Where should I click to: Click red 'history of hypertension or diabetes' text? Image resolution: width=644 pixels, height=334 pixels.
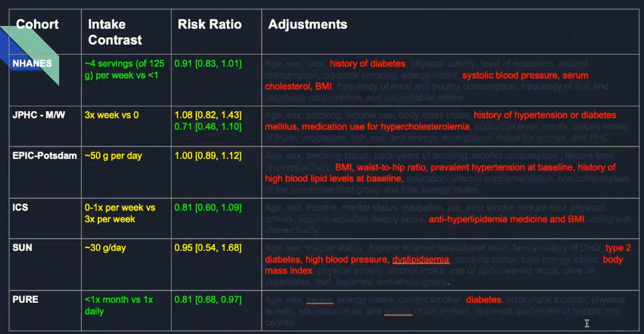coord(545,115)
